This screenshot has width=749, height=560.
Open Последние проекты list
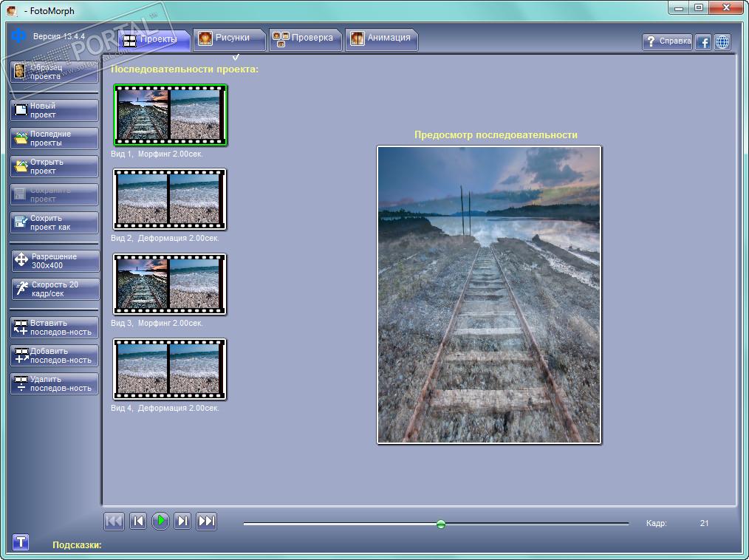tap(54, 139)
